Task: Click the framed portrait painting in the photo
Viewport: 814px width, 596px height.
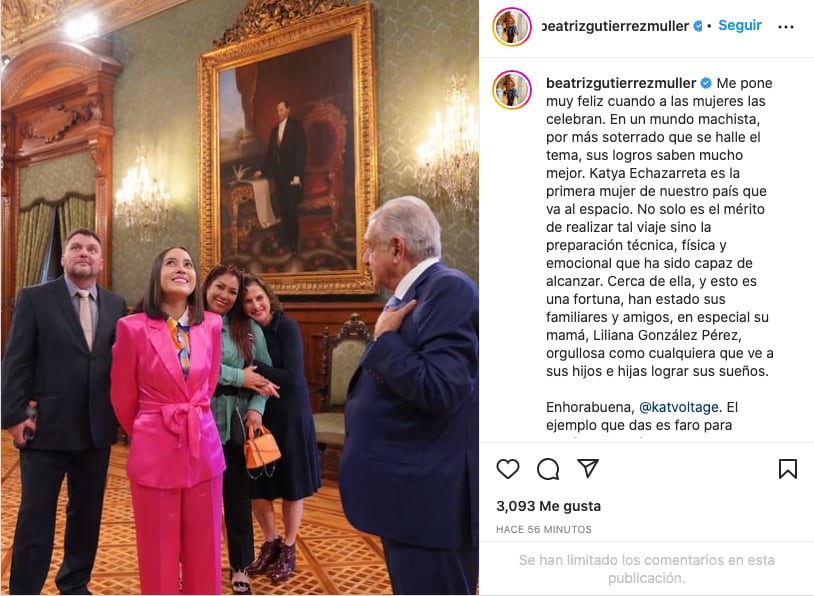Action: point(288,151)
